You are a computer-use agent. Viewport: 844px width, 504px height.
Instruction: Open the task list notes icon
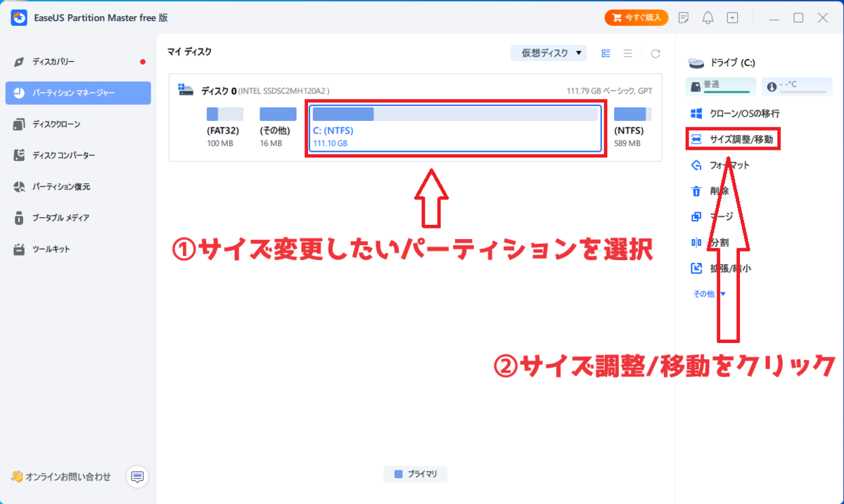coord(684,18)
